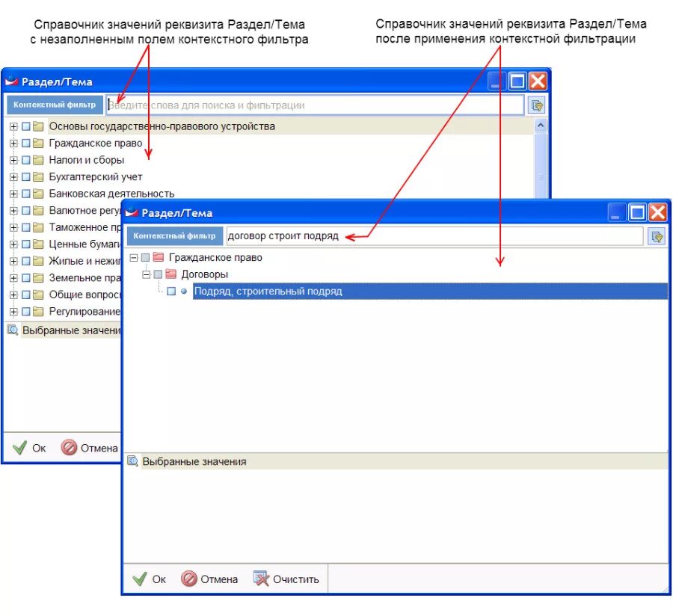
Task: Check Бухгалтерский учет checkbox
Action: (25, 176)
